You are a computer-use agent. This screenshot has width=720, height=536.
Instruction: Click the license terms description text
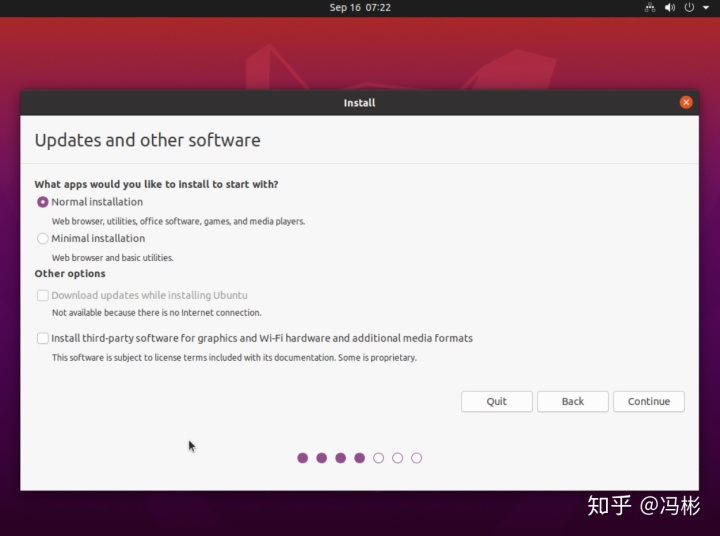click(234, 358)
